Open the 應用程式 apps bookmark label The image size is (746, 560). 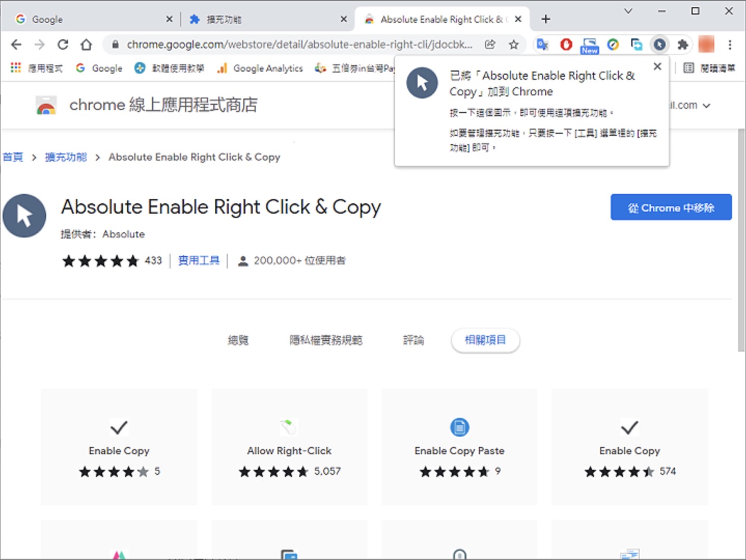[x=45, y=68]
